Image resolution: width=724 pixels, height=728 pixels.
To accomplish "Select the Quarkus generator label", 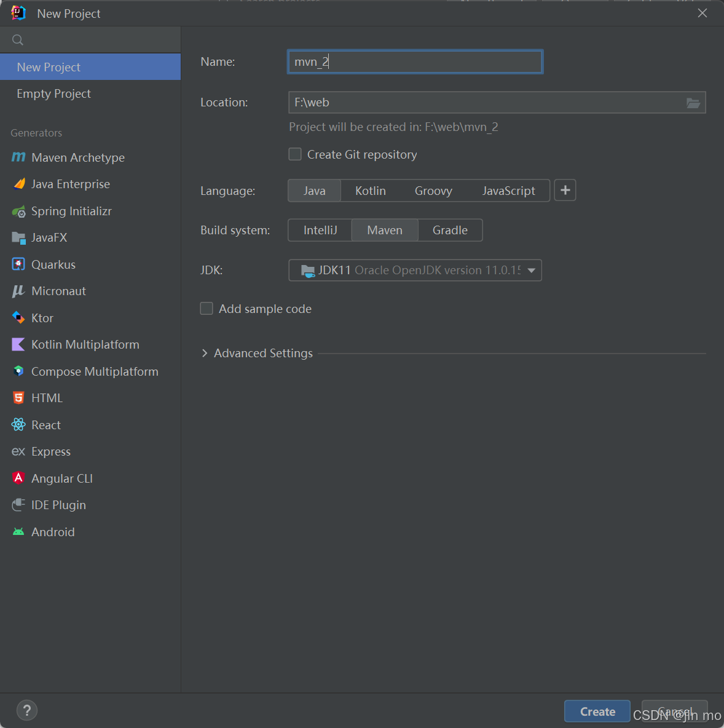I will click(53, 264).
